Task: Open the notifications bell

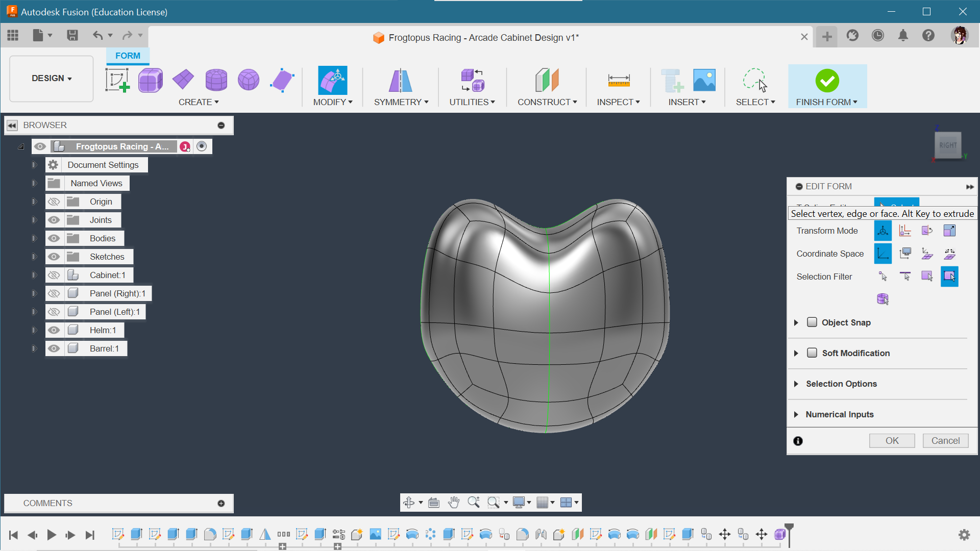Action: click(903, 35)
